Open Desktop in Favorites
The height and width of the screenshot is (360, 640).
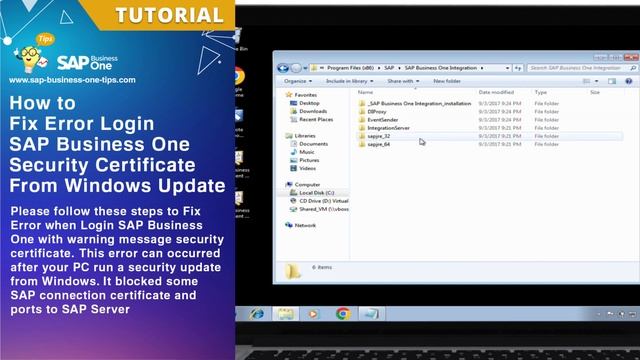point(309,103)
